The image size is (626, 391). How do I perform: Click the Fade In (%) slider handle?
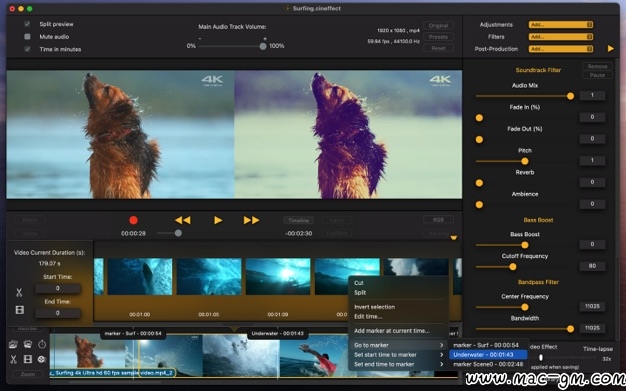(479, 118)
